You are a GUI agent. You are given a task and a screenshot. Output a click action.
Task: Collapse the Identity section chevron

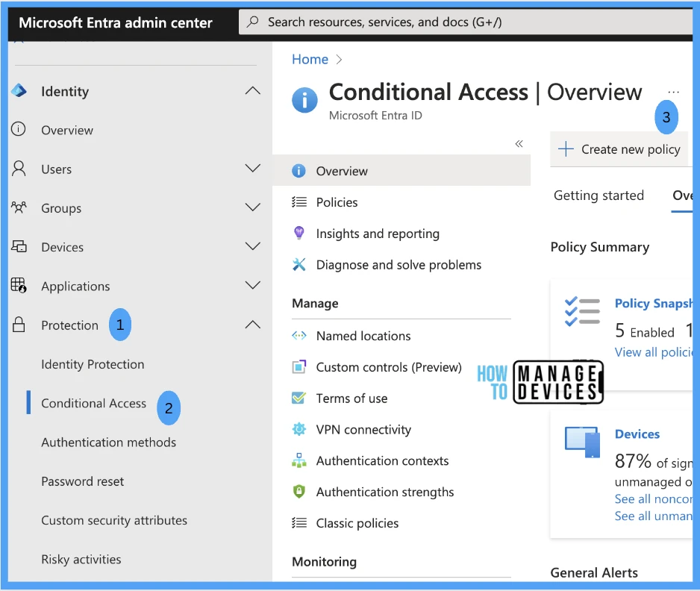click(x=253, y=90)
